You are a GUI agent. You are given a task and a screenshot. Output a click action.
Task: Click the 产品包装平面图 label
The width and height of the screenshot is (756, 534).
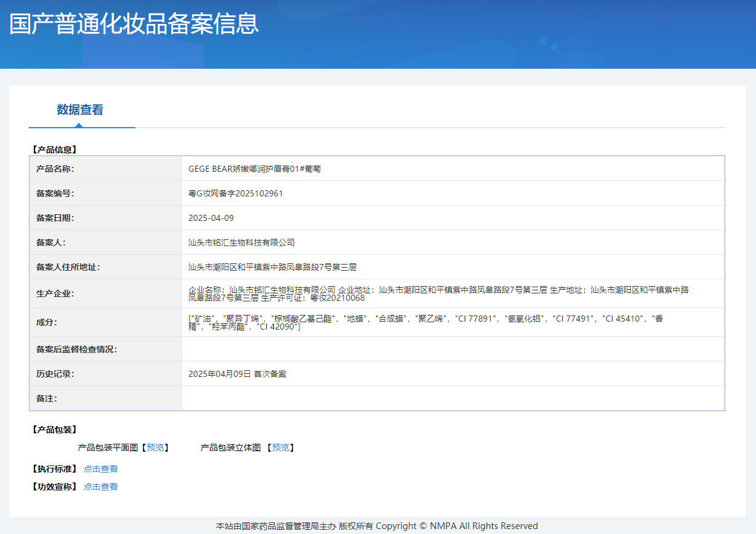tap(108, 447)
